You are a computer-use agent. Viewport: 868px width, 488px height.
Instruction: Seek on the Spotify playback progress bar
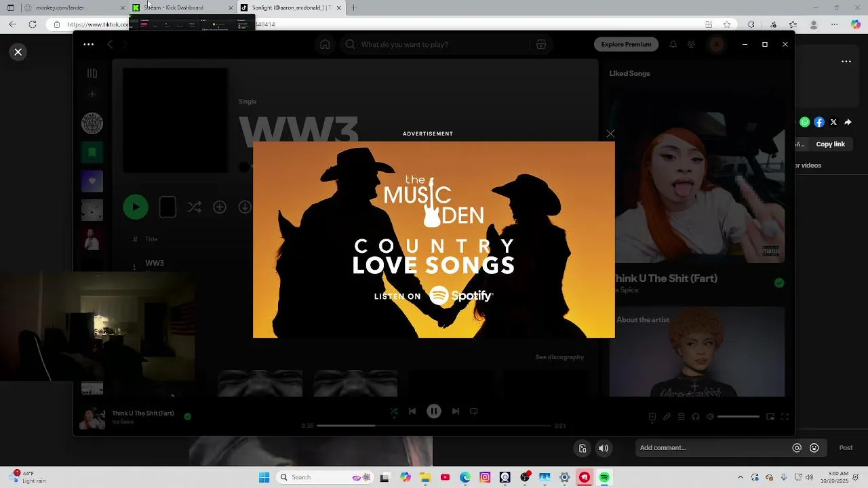tap(433, 426)
